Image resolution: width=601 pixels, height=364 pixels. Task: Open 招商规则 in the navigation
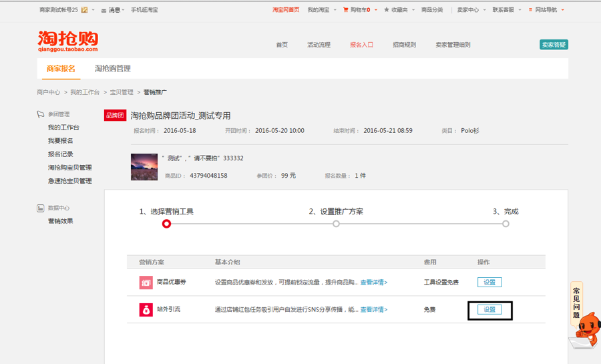(x=404, y=45)
